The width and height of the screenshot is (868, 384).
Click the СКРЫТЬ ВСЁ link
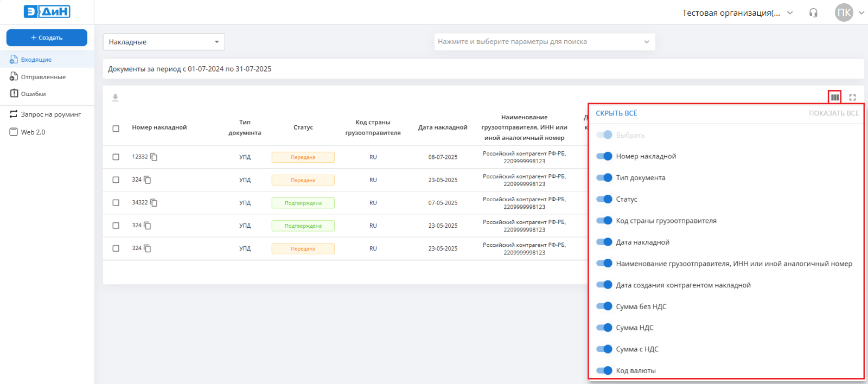click(x=616, y=113)
